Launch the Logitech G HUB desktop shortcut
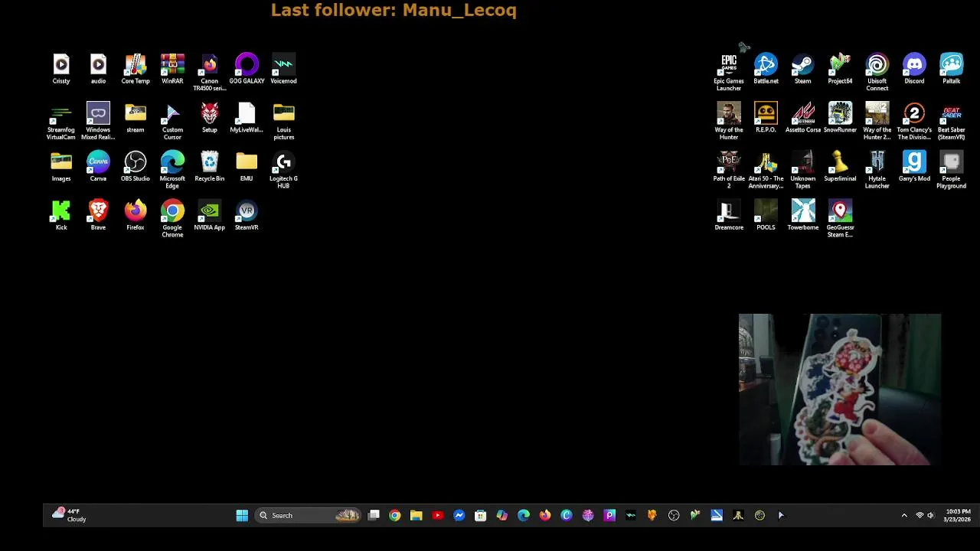980x551 pixels. 283,170
